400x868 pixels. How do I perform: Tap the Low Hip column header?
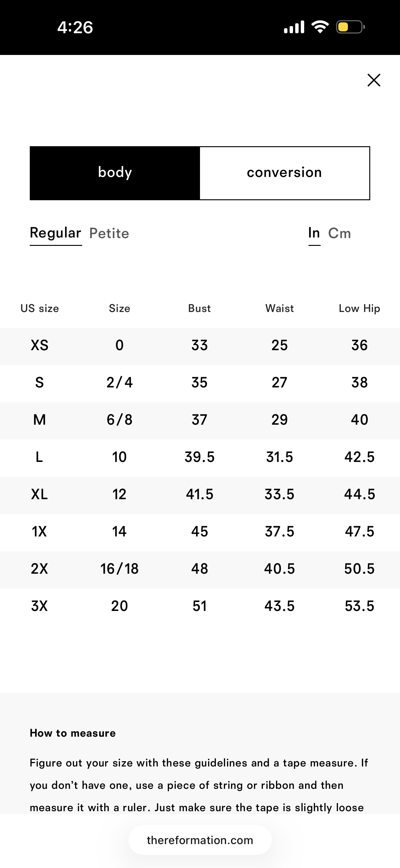(x=359, y=308)
